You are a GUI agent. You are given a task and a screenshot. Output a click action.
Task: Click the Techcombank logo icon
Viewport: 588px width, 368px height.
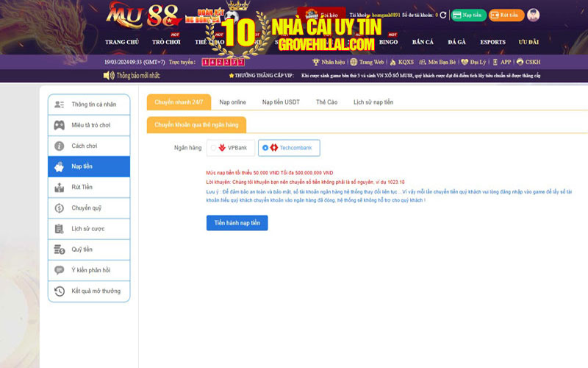[x=274, y=148]
